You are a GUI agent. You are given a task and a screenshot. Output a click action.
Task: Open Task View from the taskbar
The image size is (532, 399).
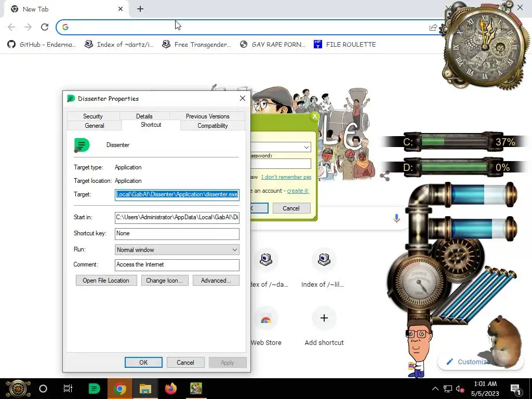(x=68, y=389)
